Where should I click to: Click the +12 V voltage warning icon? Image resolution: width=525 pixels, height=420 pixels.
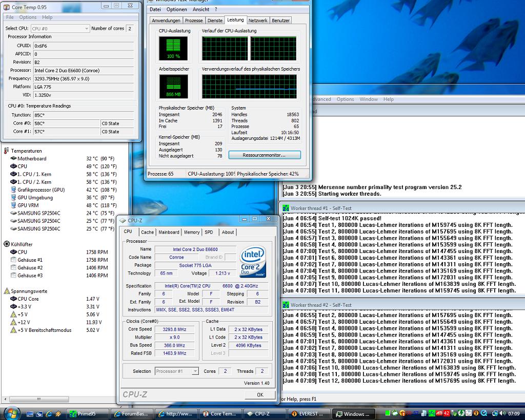click(13, 322)
